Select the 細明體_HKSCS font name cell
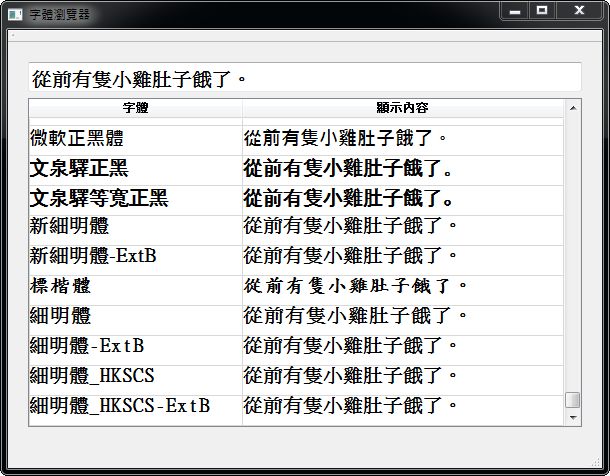The image size is (610, 476). coord(135,380)
